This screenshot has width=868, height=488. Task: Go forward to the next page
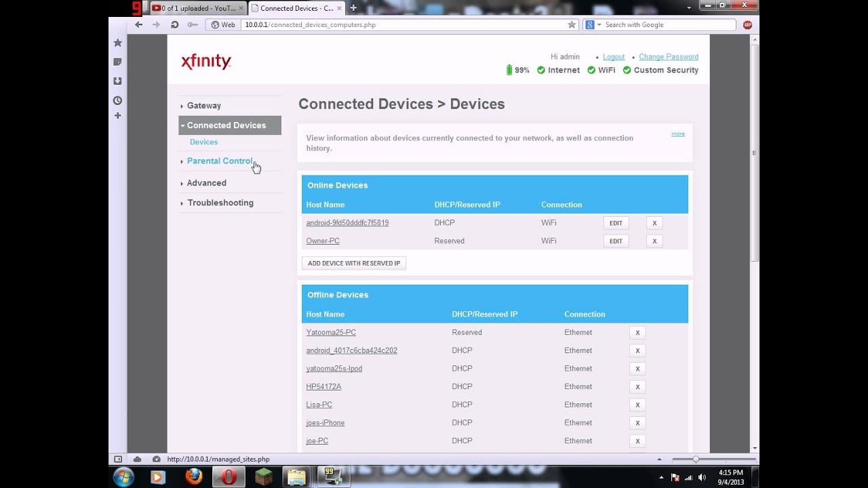coord(157,24)
